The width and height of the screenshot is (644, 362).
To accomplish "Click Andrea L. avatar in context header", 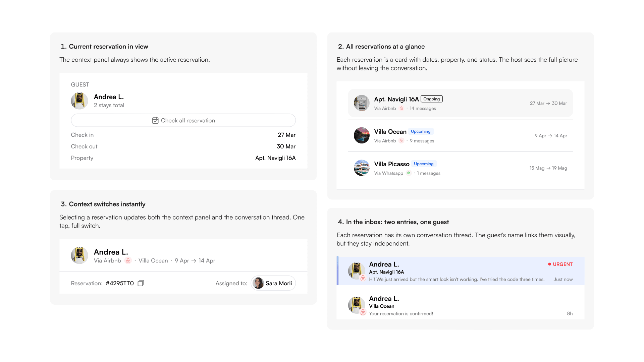I will (79, 255).
